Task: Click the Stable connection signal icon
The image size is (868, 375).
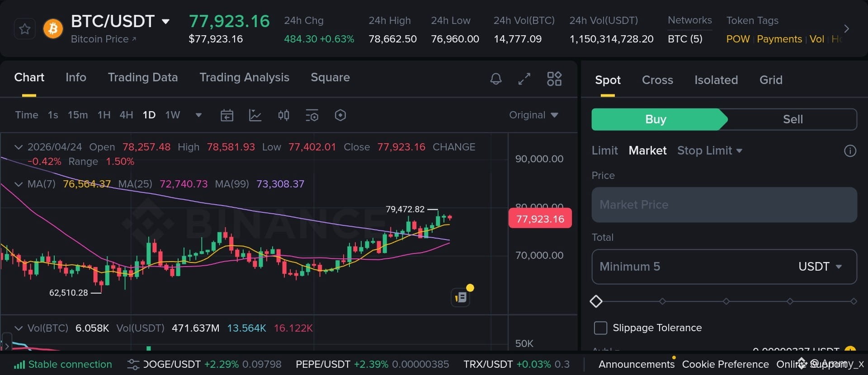Action: pos(19,365)
